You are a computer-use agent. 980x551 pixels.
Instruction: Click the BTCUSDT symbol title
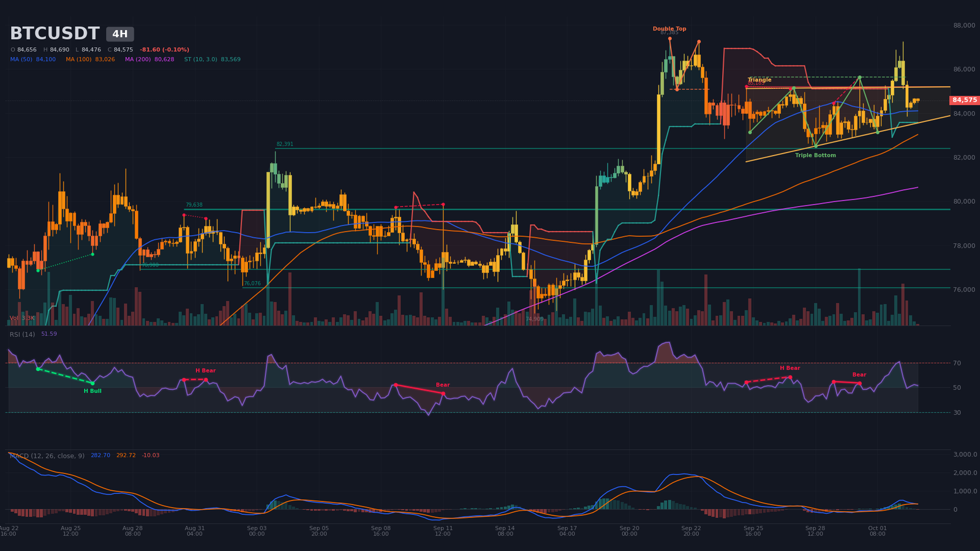55,34
